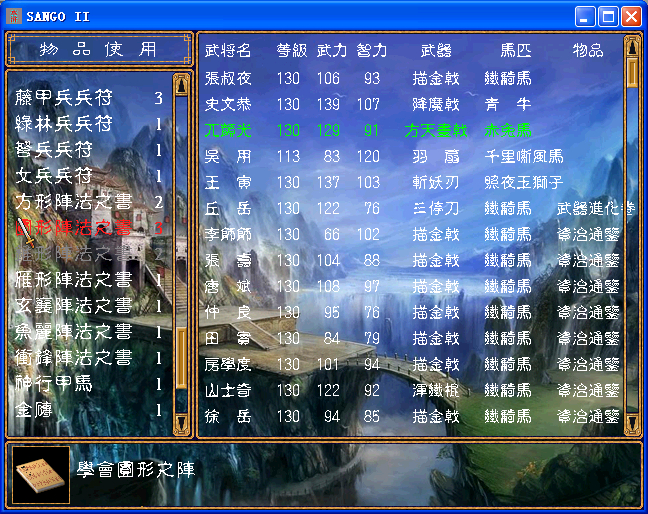Click weapon 方天畫戟 in the table

436,130
